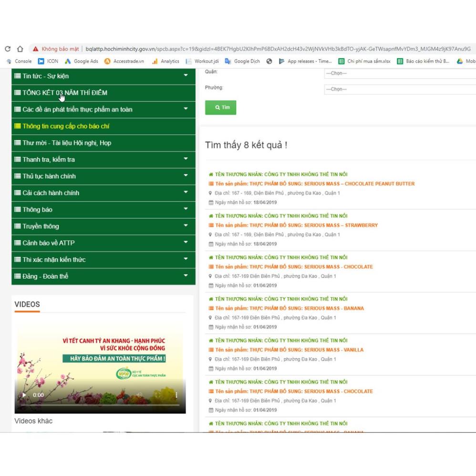Viewport: 476px width, 476px height.
Task: Toggle the video fullscreen button
Action: tap(158, 395)
